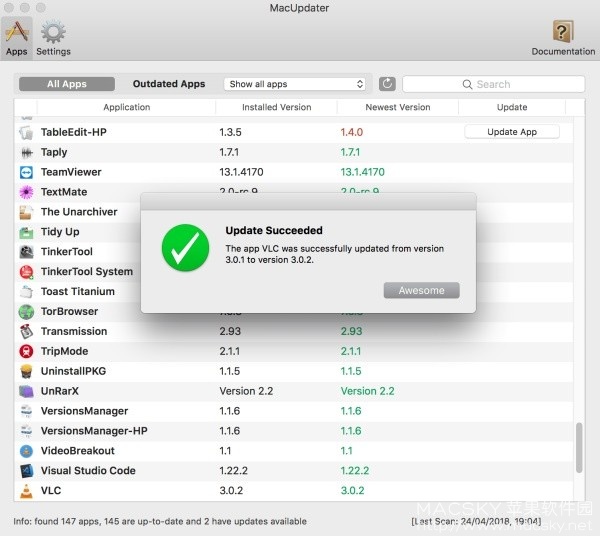
Task: Select the All Apps tab
Action: 67,84
